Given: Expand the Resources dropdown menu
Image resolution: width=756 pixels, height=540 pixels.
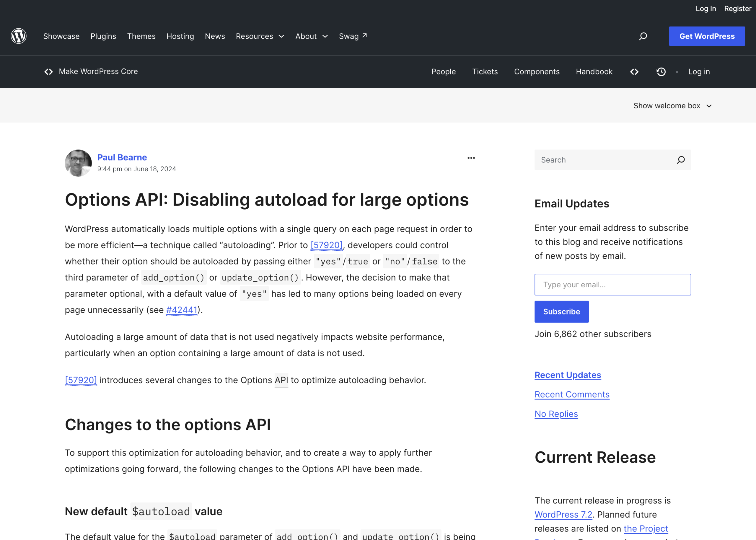Looking at the screenshot, I should point(260,36).
